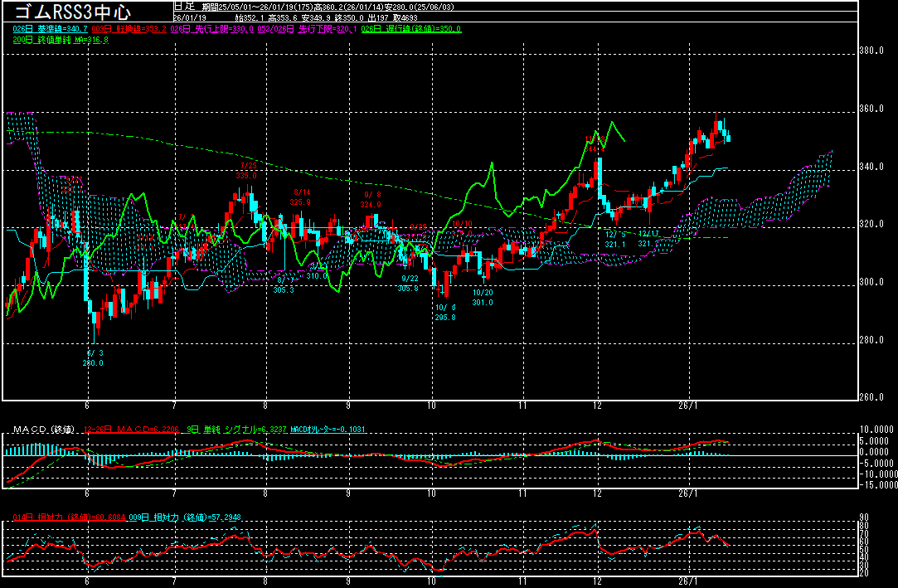
Task: Click the 10/20 301.0 price annotation
Action: (x=483, y=298)
